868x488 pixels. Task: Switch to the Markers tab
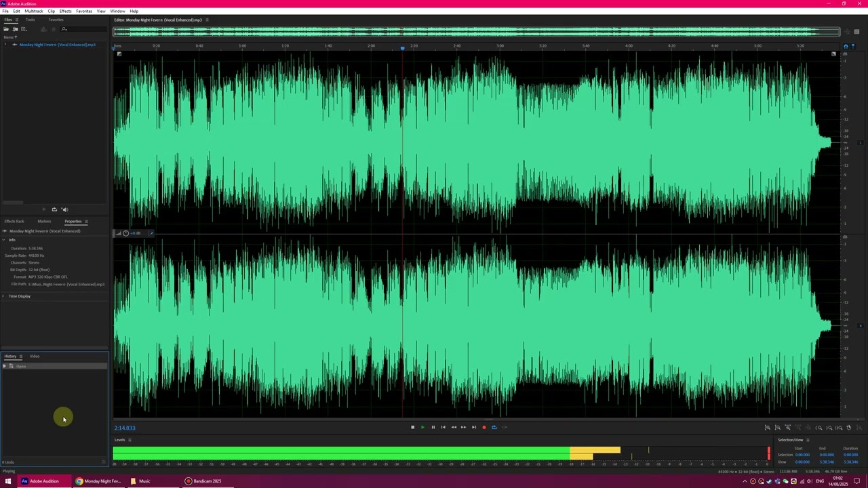click(44, 222)
